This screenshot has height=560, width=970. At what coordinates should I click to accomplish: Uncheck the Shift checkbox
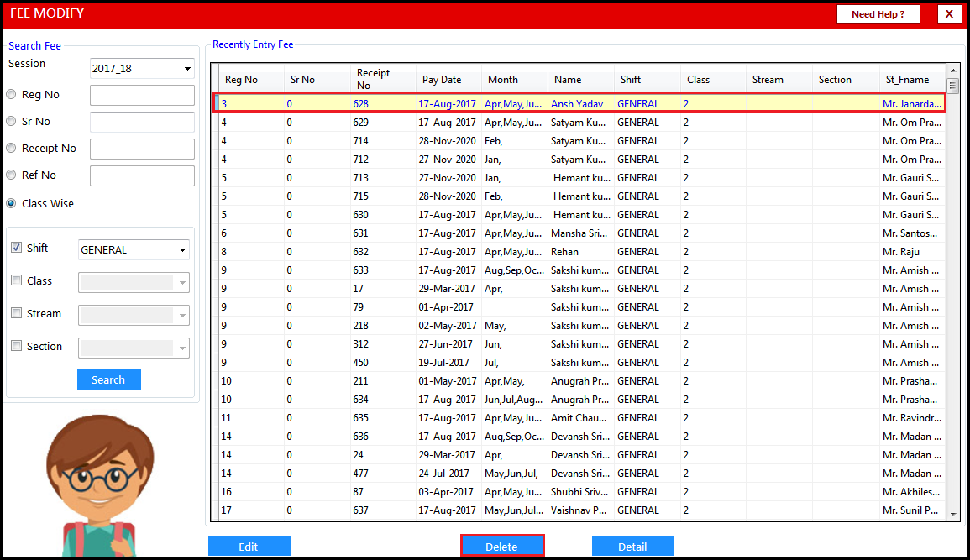[17, 248]
